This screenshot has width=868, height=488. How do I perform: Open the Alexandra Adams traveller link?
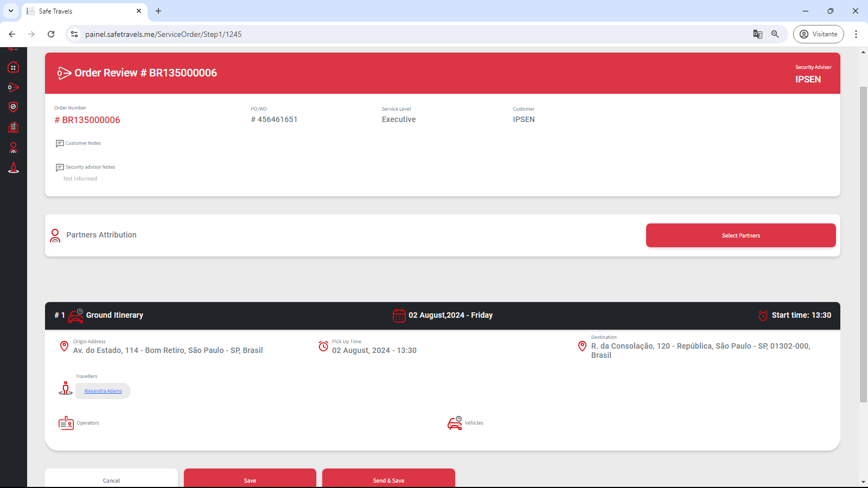point(103,391)
